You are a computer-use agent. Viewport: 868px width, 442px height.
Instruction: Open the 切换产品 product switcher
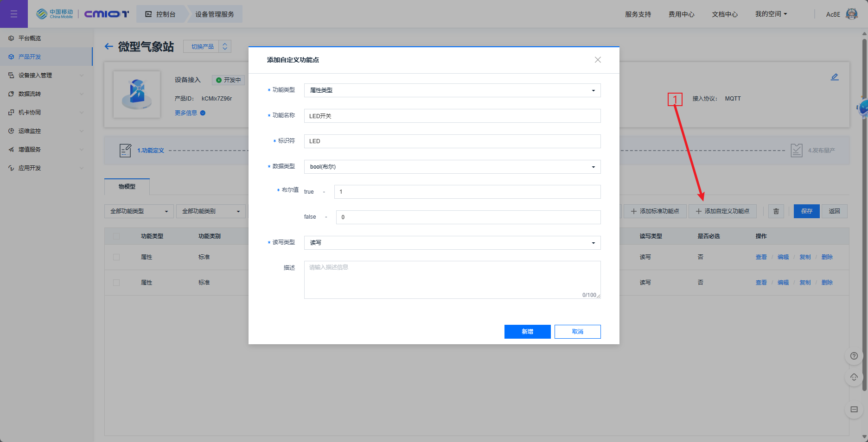pos(207,46)
